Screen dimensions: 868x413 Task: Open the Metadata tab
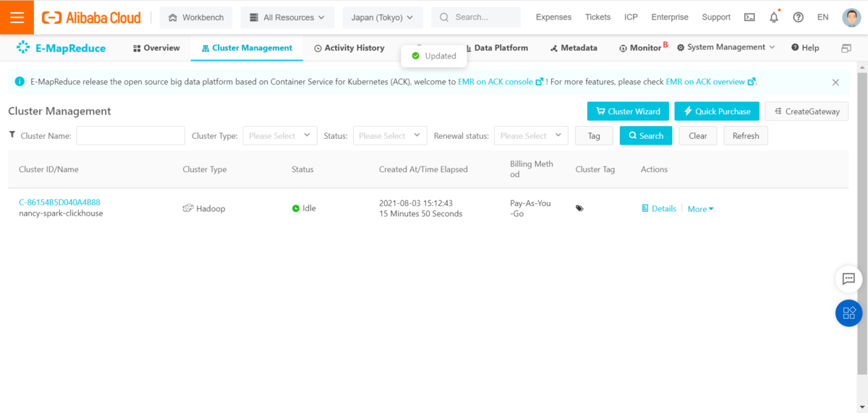(x=574, y=48)
